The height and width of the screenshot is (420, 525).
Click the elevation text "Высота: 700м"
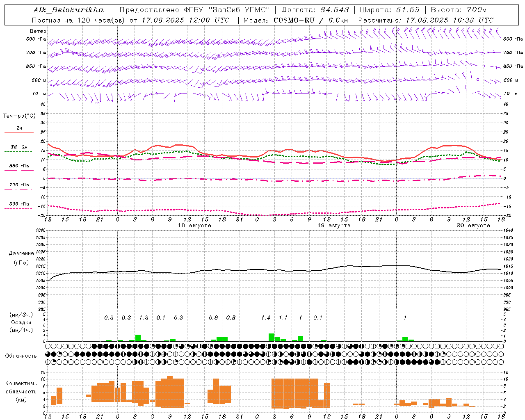pos(459,10)
